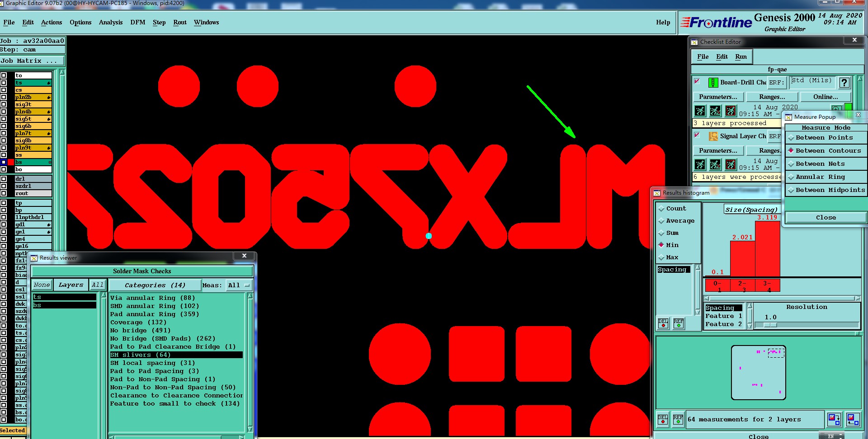
Task: Click Layers button in Results viewer
Action: point(71,285)
